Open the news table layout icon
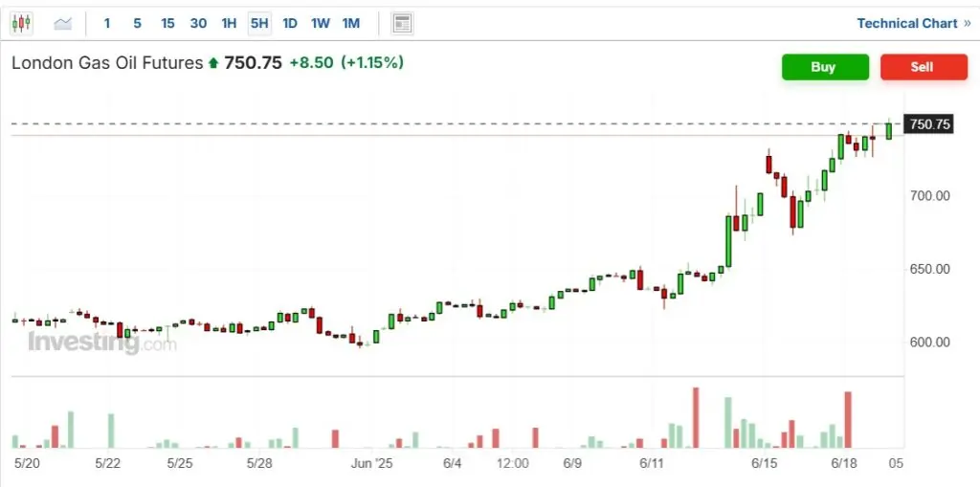Screen dimensions: 980x487 pyautogui.click(x=402, y=24)
